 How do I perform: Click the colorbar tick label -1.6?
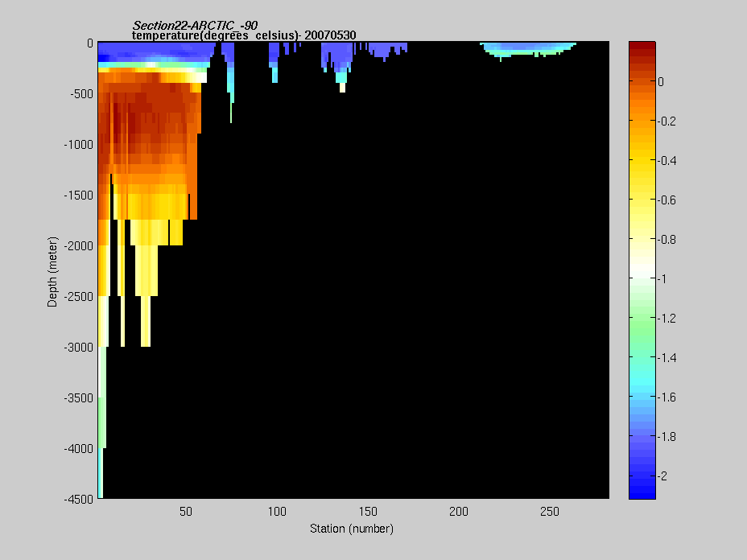[667, 397]
